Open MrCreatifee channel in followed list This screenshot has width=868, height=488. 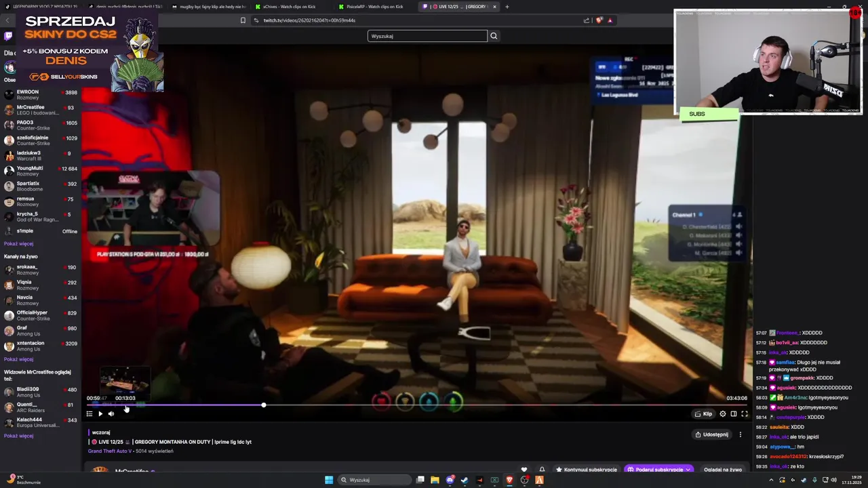(41, 110)
